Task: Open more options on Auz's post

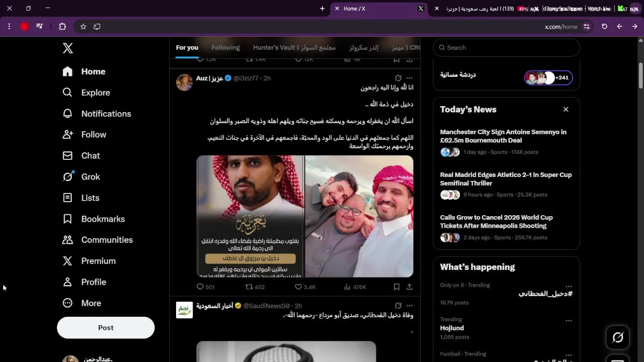Action: coord(410,78)
